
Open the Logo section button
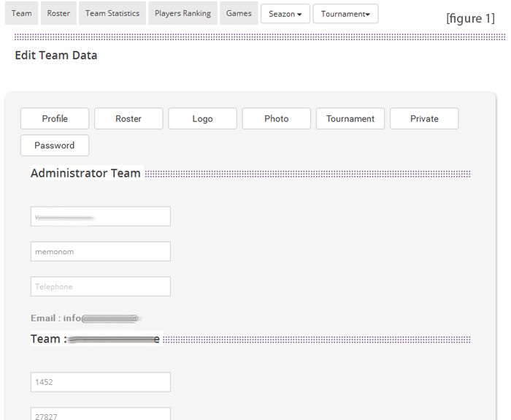202,118
